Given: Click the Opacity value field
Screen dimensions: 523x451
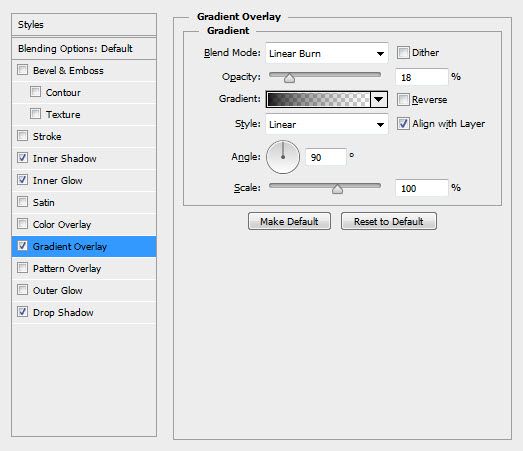Looking at the screenshot, I should tap(422, 77).
